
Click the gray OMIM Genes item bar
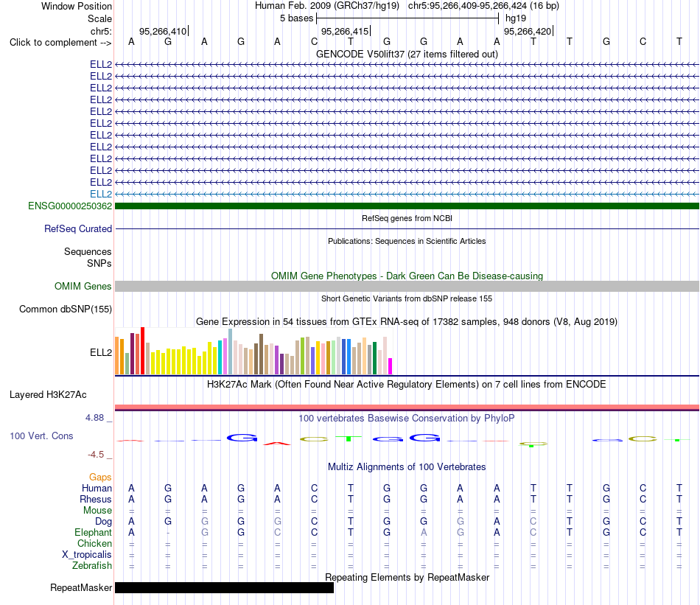[407, 286]
